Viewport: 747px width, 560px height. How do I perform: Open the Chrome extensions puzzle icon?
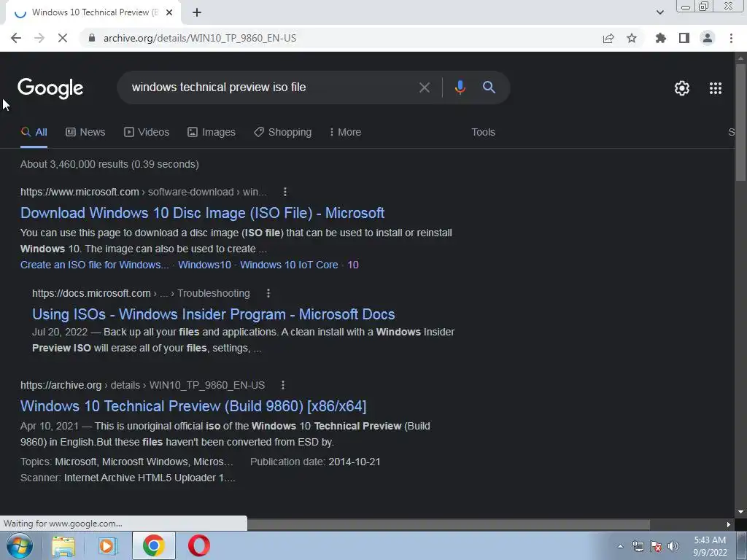click(661, 38)
